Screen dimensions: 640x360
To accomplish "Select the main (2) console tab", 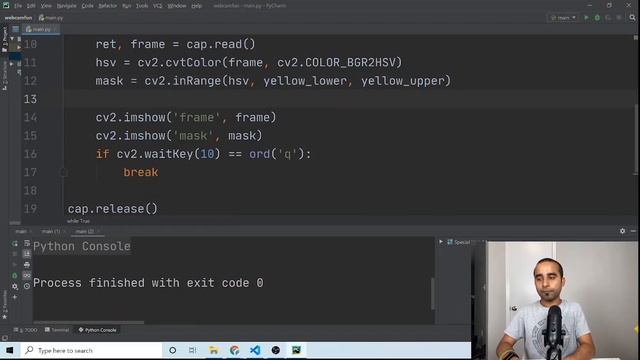I will tap(86, 231).
